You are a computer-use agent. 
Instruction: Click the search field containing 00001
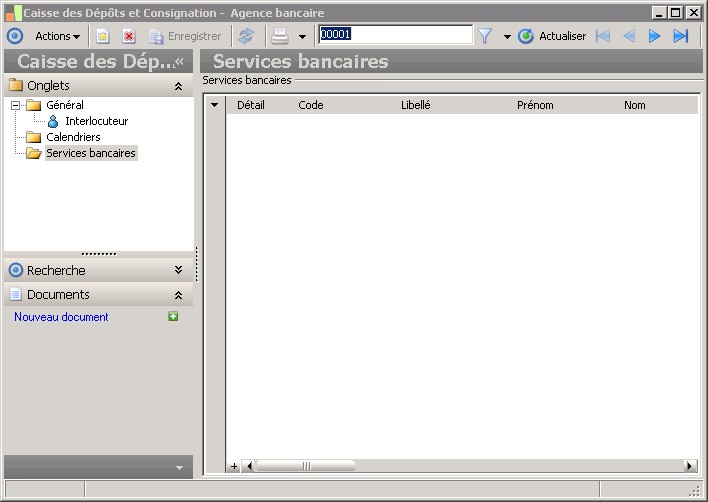pos(396,34)
